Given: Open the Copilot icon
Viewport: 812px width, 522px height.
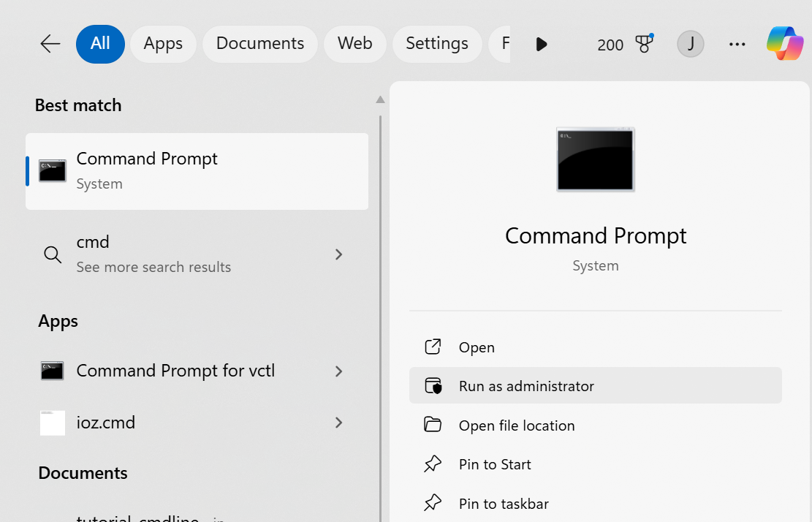Looking at the screenshot, I should point(784,44).
